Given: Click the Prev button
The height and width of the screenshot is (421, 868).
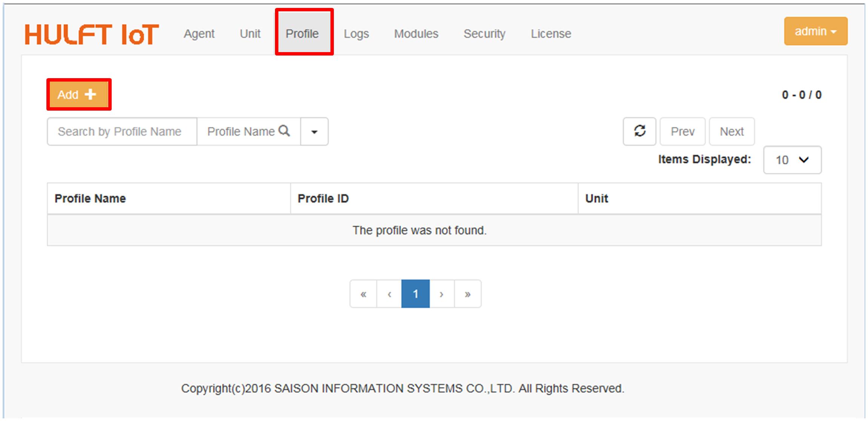Looking at the screenshot, I should click(682, 131).
